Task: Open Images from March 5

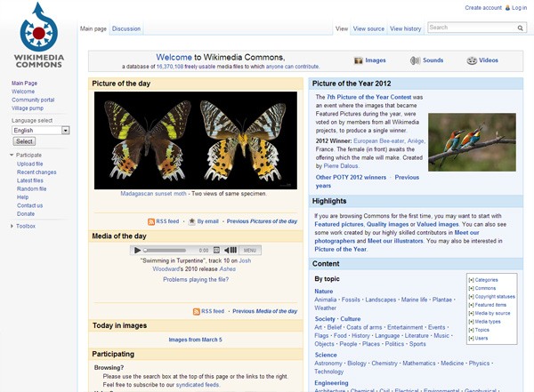Action: point(195,340)
